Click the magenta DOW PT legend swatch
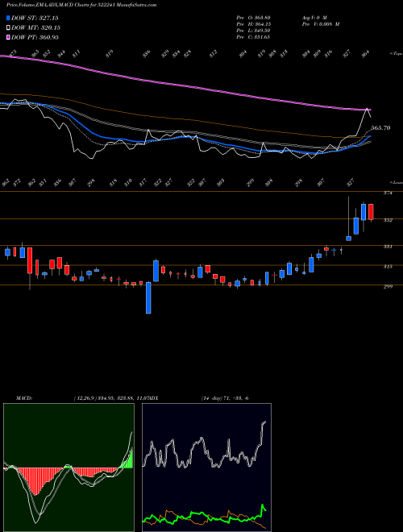Viewport: 403px width, 532px height. [x=8, y=37]
